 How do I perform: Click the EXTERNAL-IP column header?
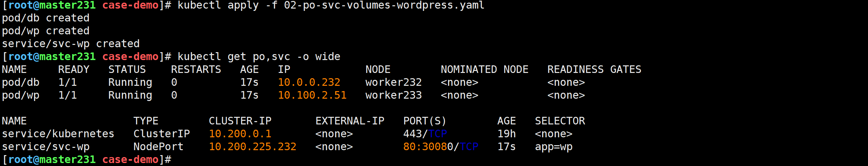coord(350,121)
